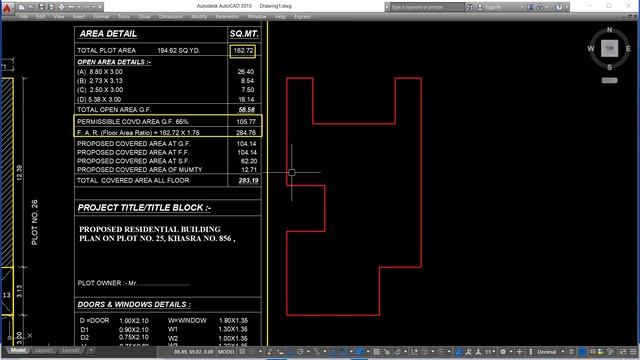Click the coordinates readout in status bar
The image size is (640, 360).
[193, 351]
